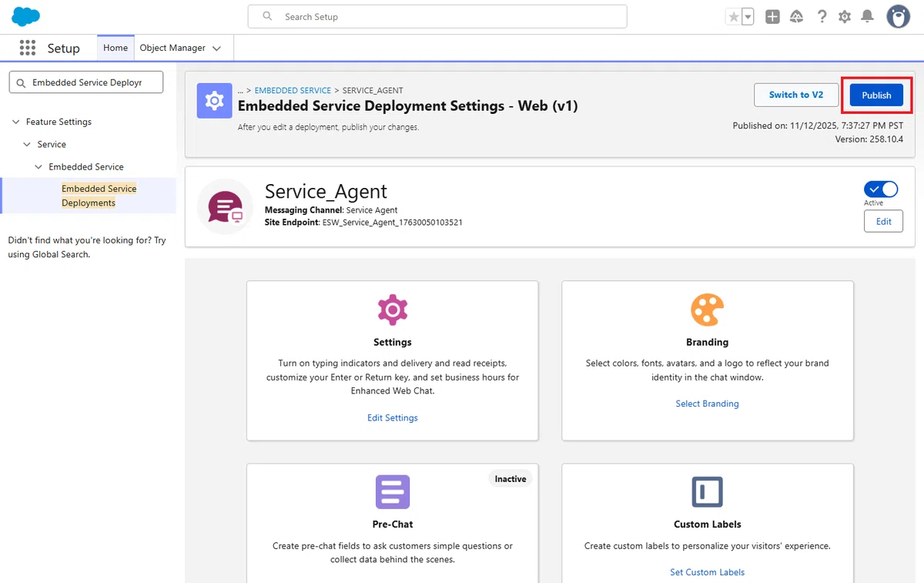Open the Help question mark icon

click(822, 17)
